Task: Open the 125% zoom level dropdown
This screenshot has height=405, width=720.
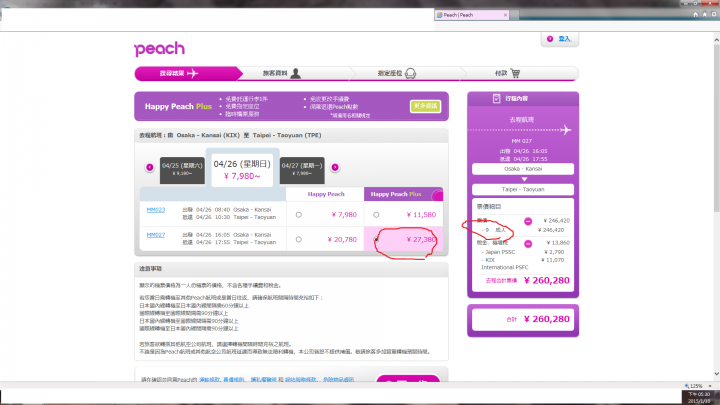Action: (710, 386)
